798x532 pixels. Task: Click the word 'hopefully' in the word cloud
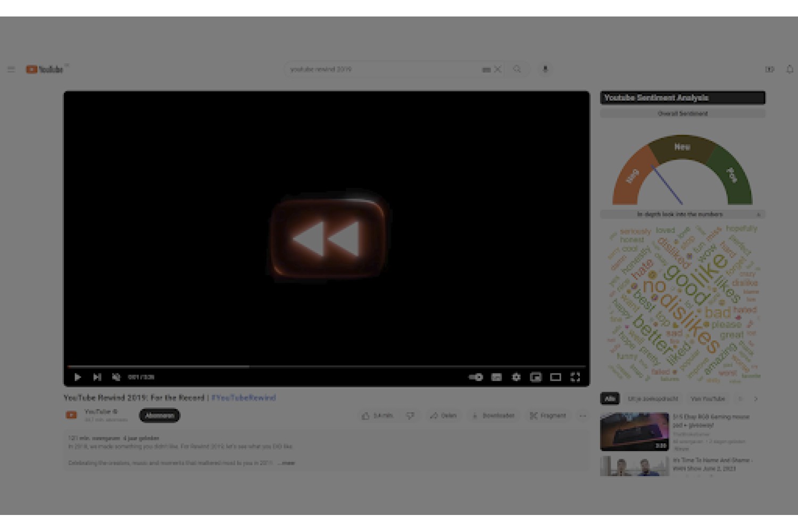[742, 228]
